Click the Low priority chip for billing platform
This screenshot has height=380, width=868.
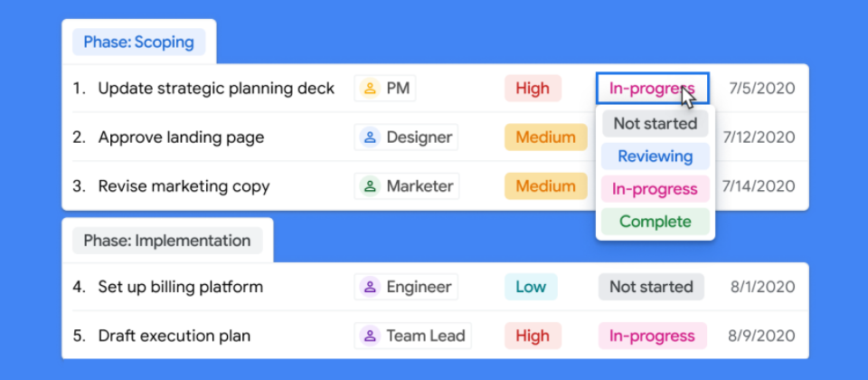[x=531, y=287]
